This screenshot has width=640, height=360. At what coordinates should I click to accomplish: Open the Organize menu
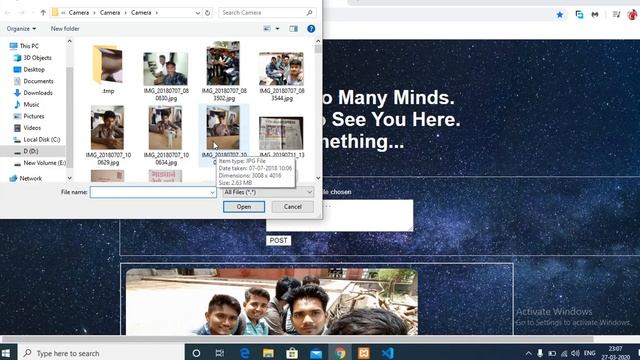(x=21, y=29)
